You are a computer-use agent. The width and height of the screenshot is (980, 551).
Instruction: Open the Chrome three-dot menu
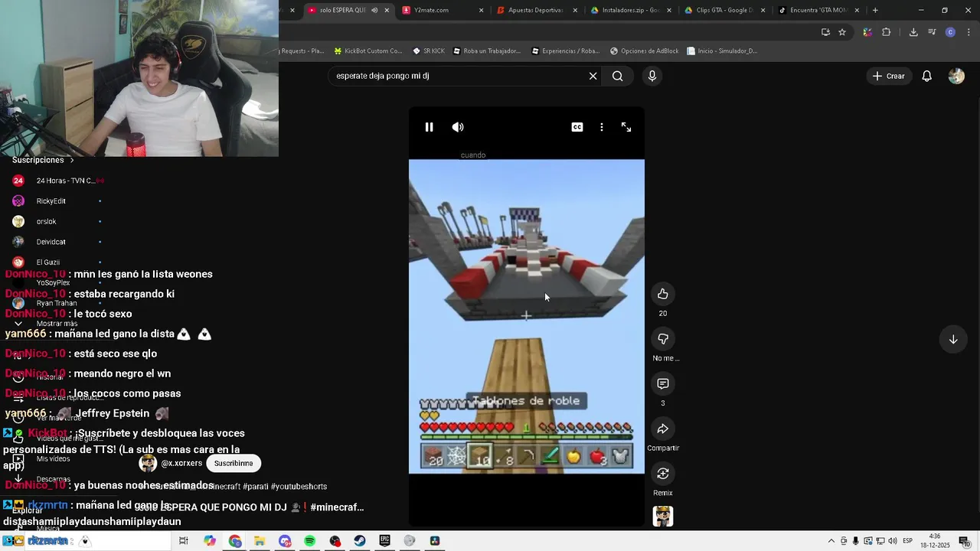(x=969, y=32)
